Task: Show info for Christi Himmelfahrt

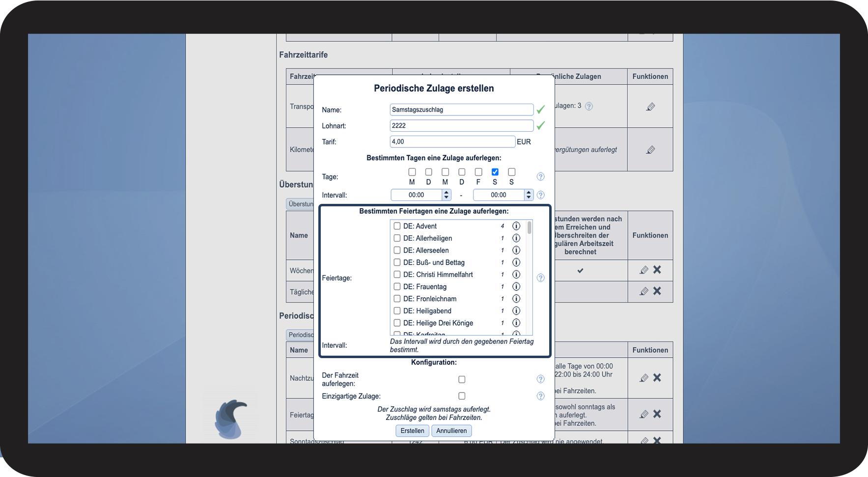Action: 516,275
